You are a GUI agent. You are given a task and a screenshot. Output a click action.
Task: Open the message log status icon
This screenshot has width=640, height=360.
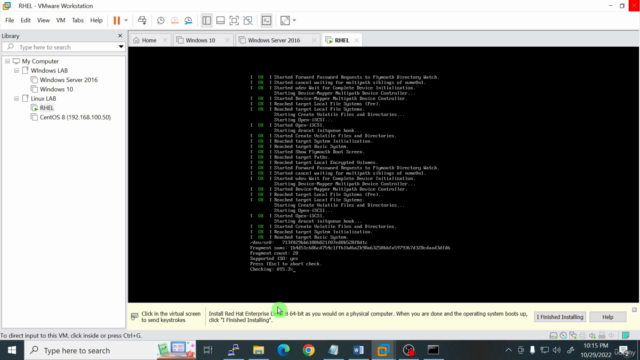(625, 336)
